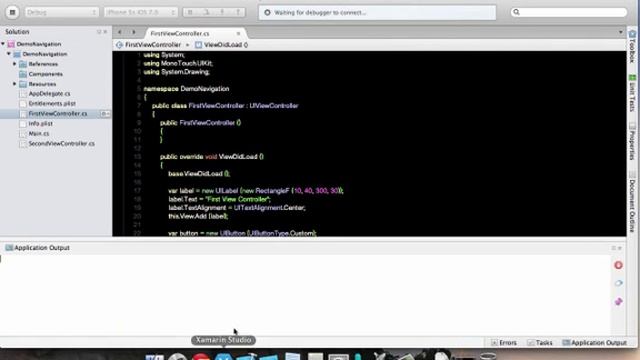The image size is (640, 360).
Task: Select FirstViewController.cs in the solution tree
Action: [58, 113]
